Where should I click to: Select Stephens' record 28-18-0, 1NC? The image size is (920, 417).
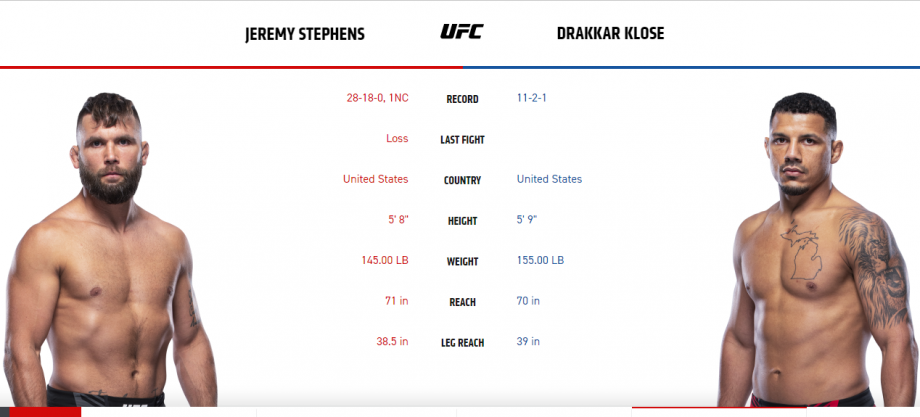coord(377,98)
